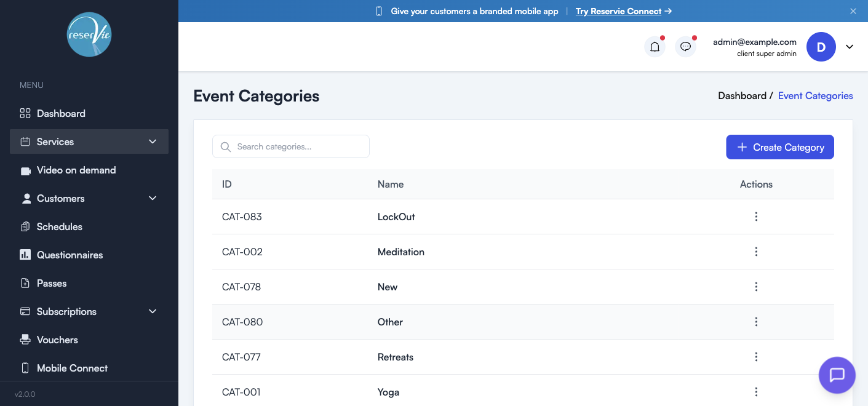Expand the Subscriptions submenu chevron
The image size is (868, 406).
[153, 311]
